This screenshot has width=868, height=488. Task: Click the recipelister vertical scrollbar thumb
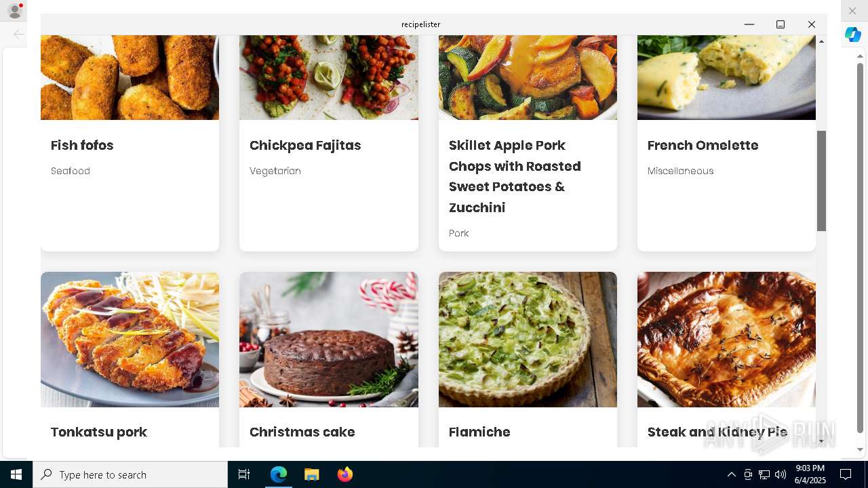tap(821, 180)
